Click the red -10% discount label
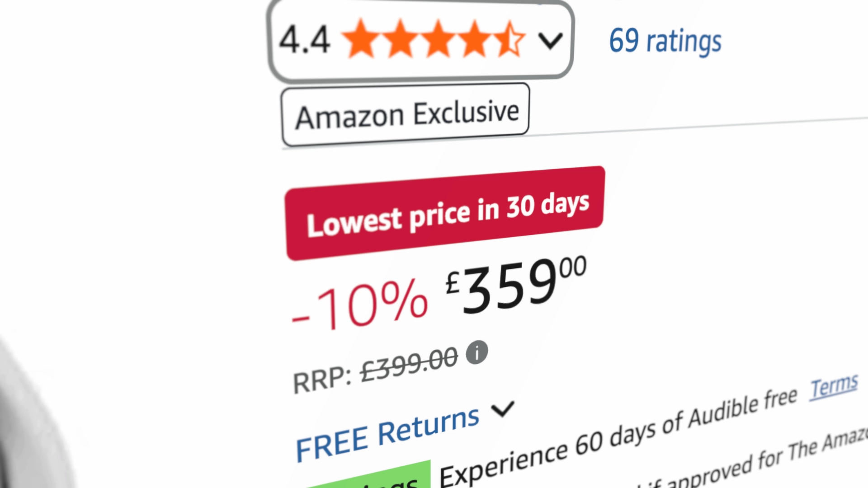Image resolution: width=868 pixels, height=488 pixels. 359,306
